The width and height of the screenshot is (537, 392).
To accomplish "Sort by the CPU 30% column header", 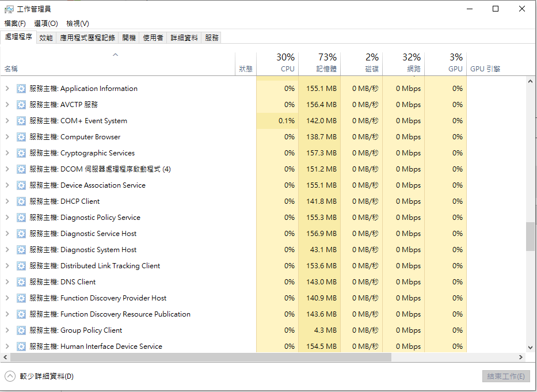I will [x=277, y=64].
